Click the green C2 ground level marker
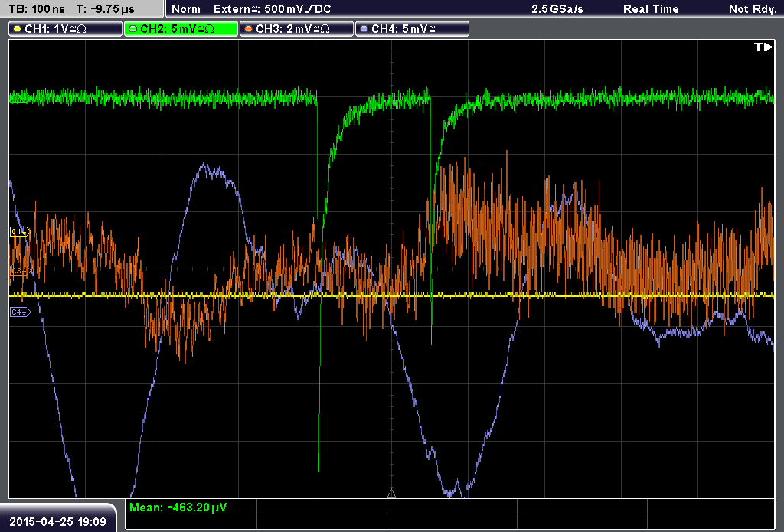Screen dimensions: 784x532 (x=18, y=97)
